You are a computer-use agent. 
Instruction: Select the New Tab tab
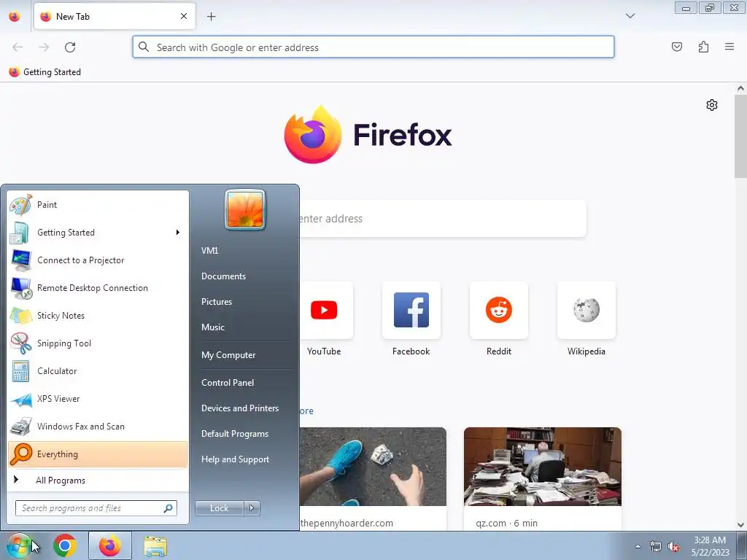tap(115, 16)
